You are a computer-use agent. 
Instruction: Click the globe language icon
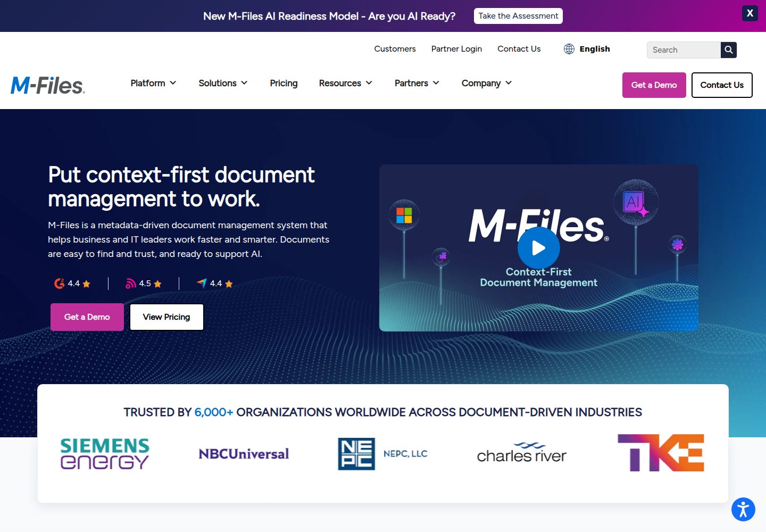(569, 49)
